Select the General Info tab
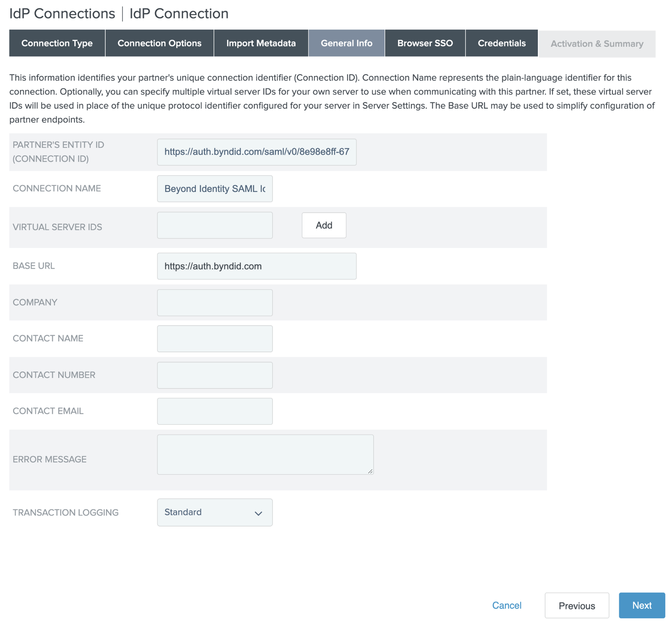The image size is (672, 623). (x=346, y=43)
